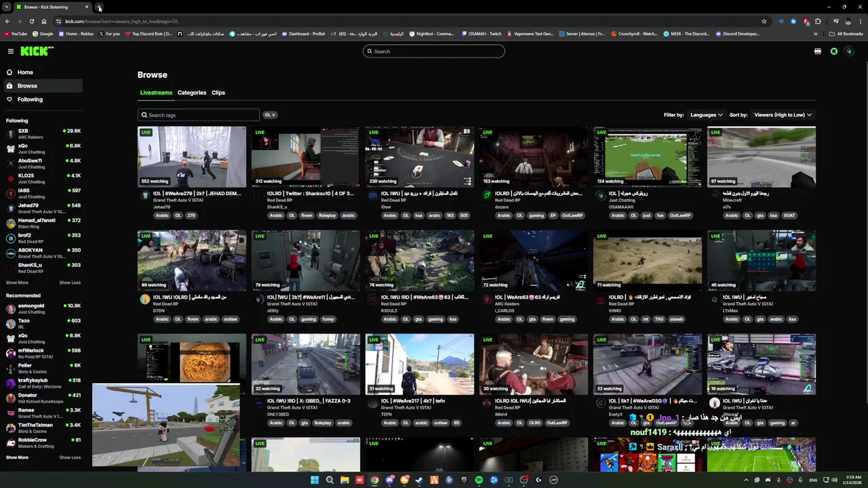The image size is (868, 488).
Task: Open a new browser tab
Action: (x=99, y=7)
